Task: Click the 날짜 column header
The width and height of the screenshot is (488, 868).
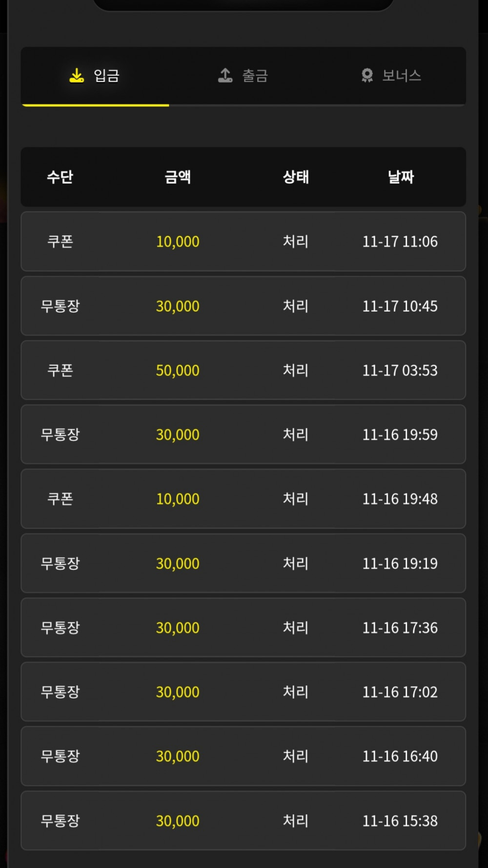Action: tap(401, 177)
